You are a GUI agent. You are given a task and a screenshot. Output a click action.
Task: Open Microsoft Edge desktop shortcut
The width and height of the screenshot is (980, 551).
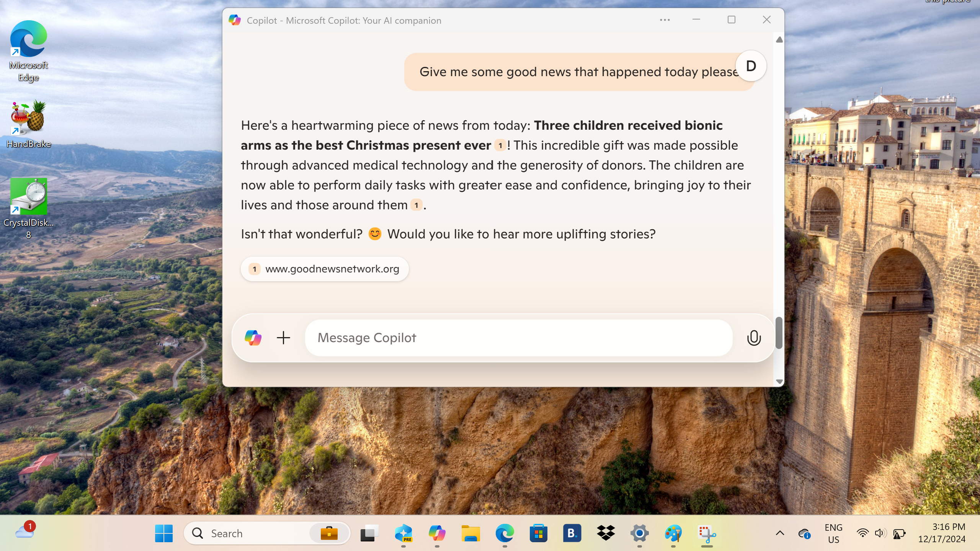pyautogui.click(x=28, y=51)
